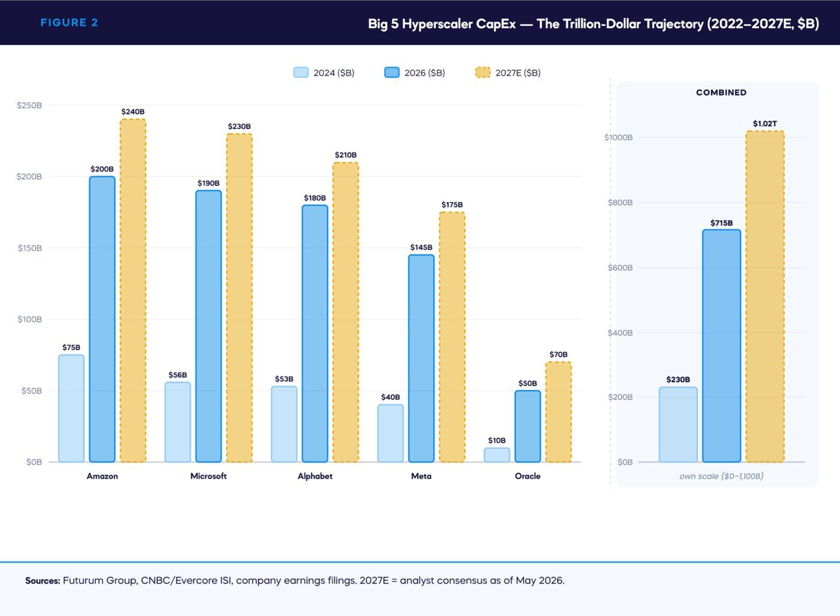Click the Meta axis label
The height and width of the screenshot is (616, 840).
point(421,476)
